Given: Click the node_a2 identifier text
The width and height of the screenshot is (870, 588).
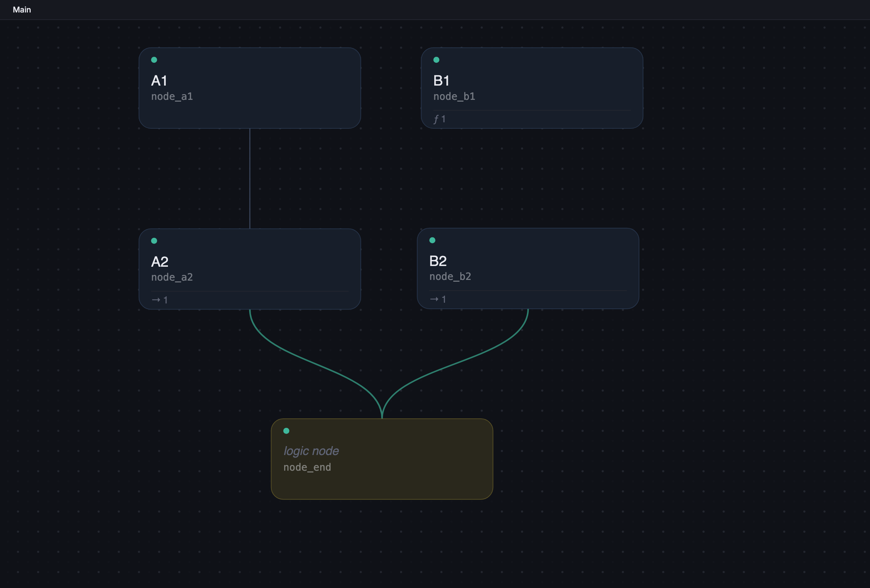Looking at the screenshot, I should pyautogui.click(x=172, y=277).
